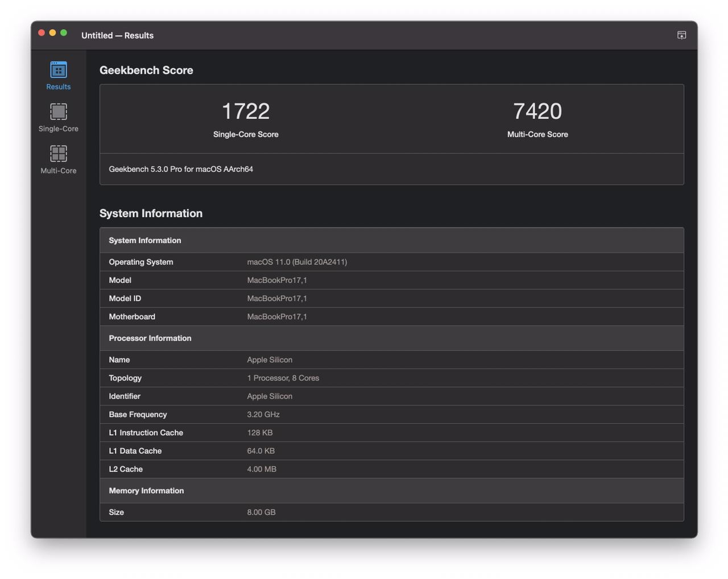
Task: Click Geekbench 5.3.0 Pro version text
Action: (181, 169)
